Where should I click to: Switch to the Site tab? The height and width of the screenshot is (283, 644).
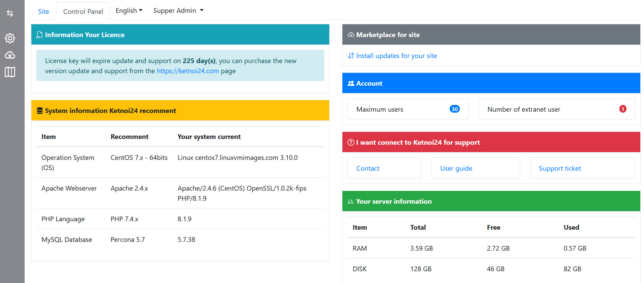pos(44,11)
